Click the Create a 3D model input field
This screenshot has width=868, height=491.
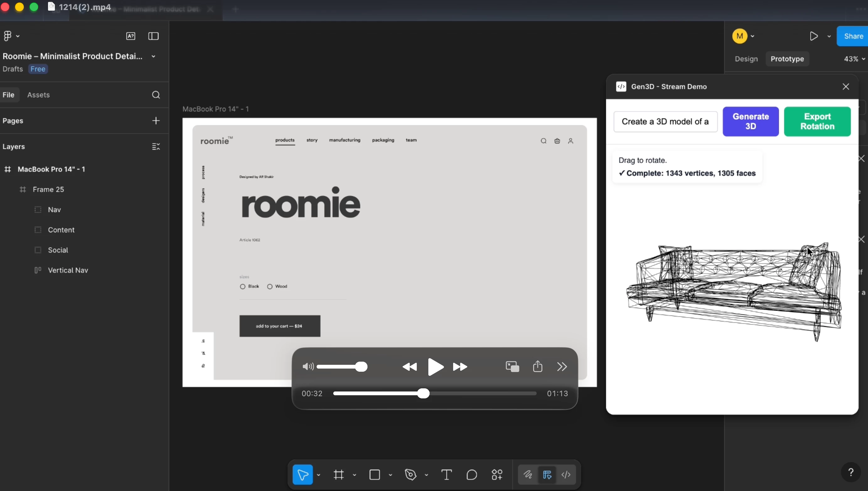point(665,121)
